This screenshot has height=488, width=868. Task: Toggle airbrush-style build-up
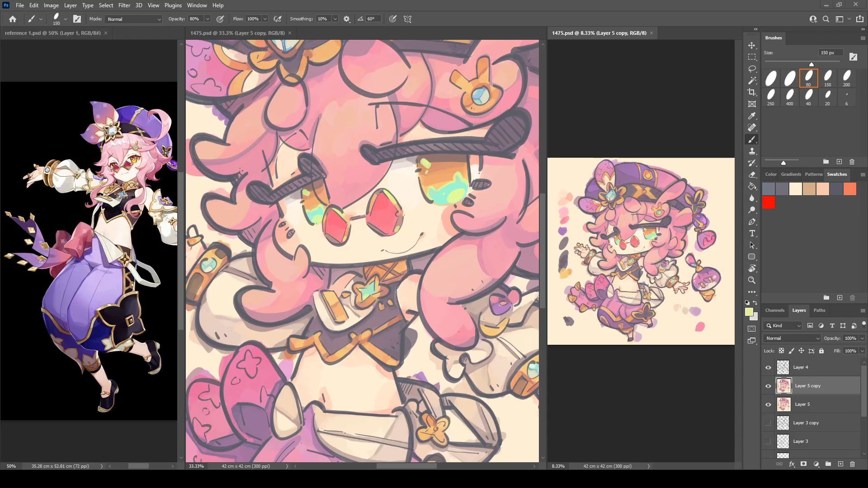pyautogui.click(x=278, y=19)
